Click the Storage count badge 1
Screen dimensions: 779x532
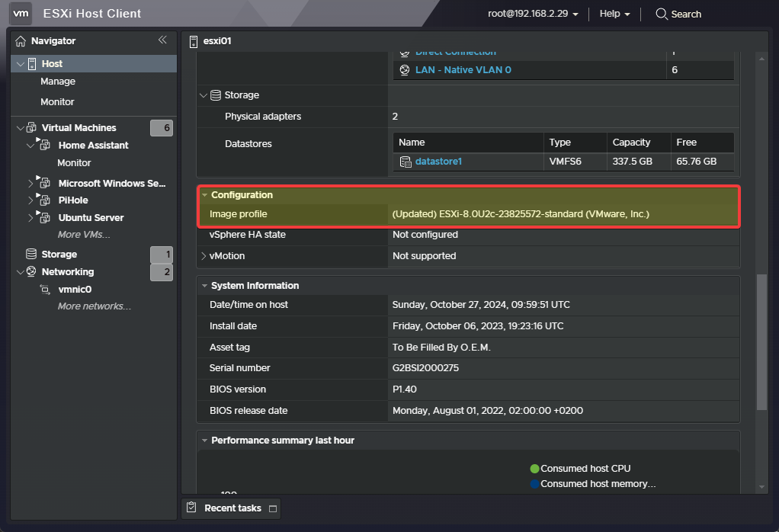(x=162, y=255)
